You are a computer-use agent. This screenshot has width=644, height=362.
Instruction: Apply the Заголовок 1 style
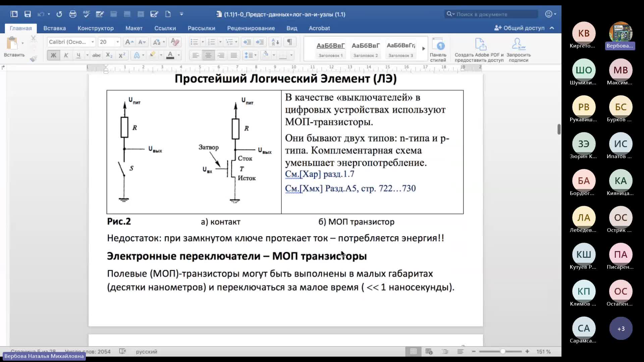(x=331, y=49)
